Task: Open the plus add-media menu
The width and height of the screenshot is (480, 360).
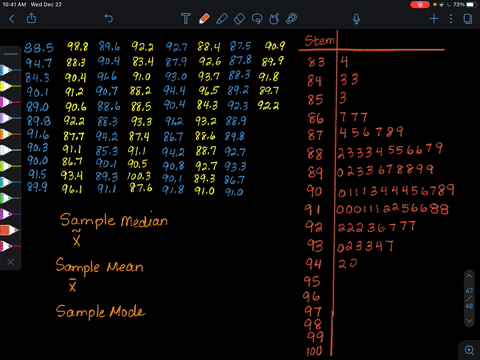Action: [x=434, y=19]
